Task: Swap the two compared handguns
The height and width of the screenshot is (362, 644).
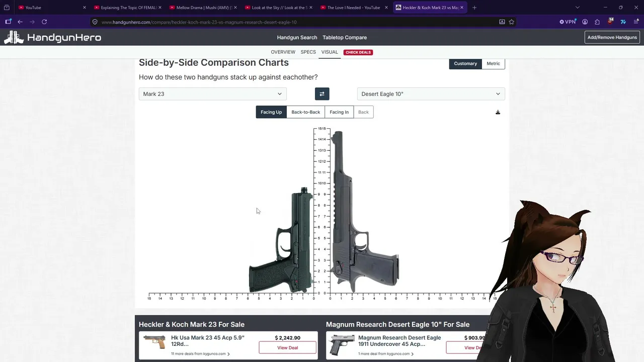Action: tap(322, 94)
